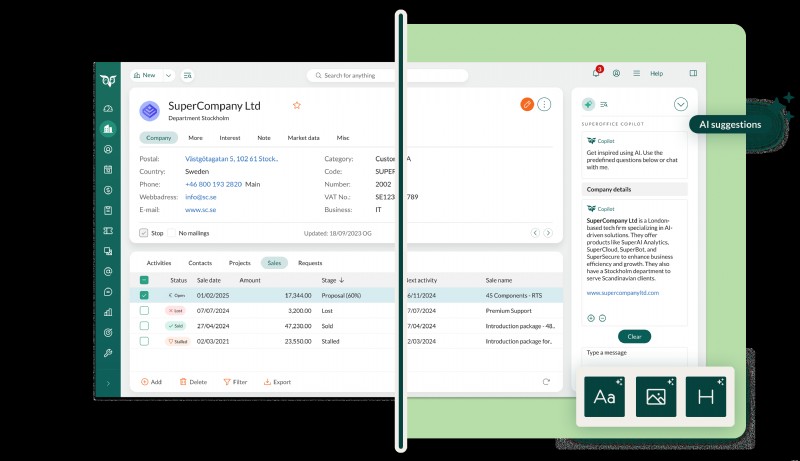Open the dropdown arrow next to New
The width and height of the screenshot is (800, 461).
coord(168,75)
